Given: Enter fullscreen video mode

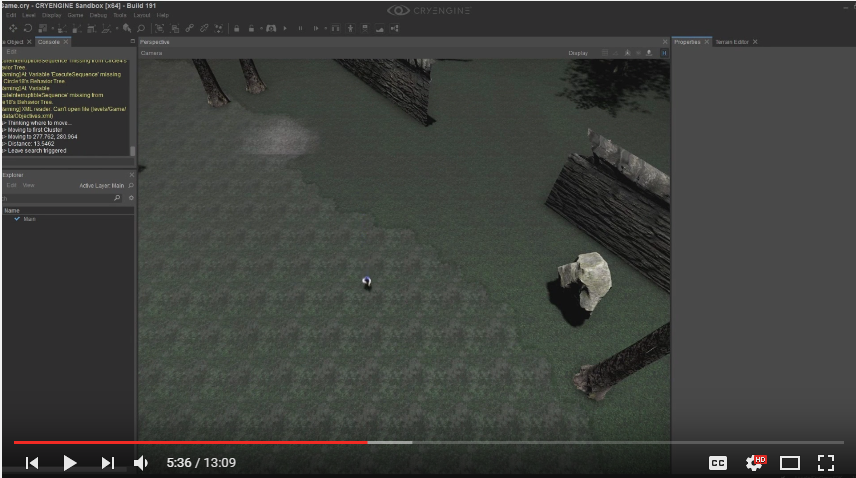Looking at the screenshot, I should coord(826,463).
